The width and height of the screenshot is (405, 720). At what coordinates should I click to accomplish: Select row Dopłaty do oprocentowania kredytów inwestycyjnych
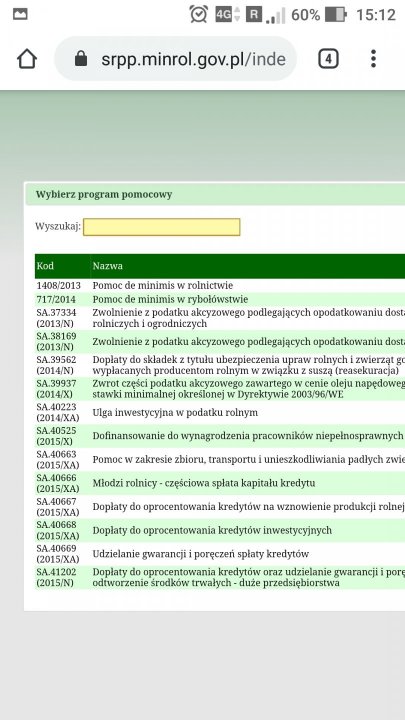(x=220, y=530)
